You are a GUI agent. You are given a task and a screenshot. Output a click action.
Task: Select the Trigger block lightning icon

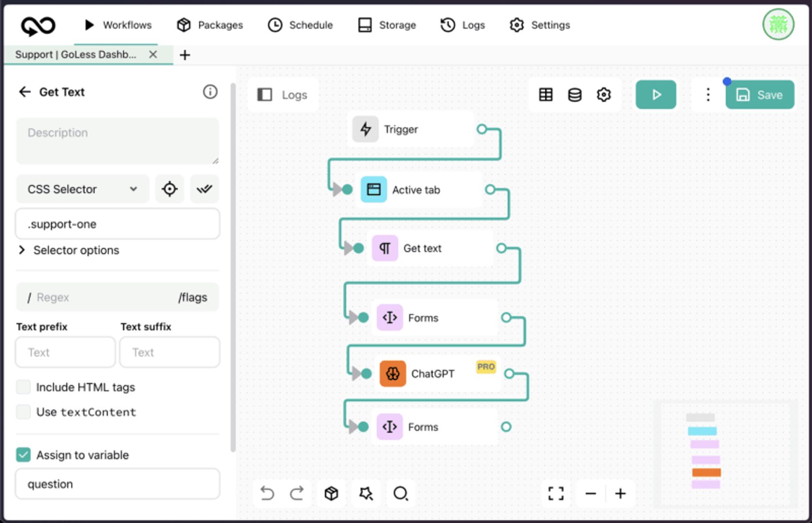click(x=365, y=129)
